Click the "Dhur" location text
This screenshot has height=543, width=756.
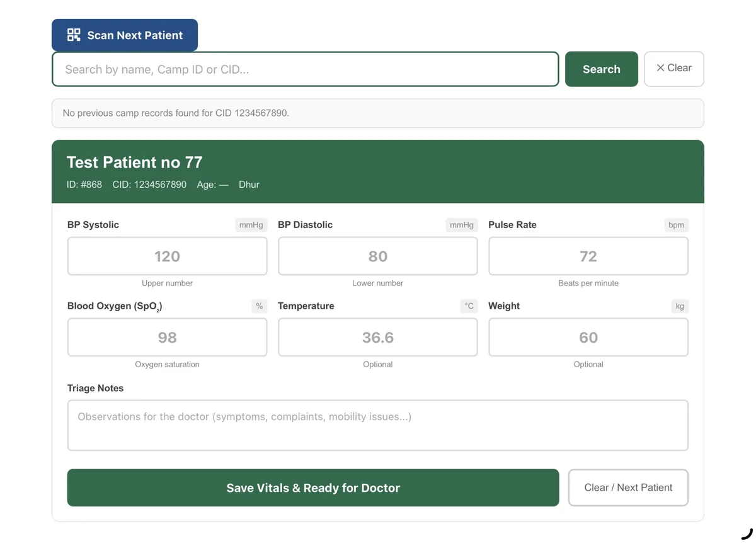[x=249, y=185]
